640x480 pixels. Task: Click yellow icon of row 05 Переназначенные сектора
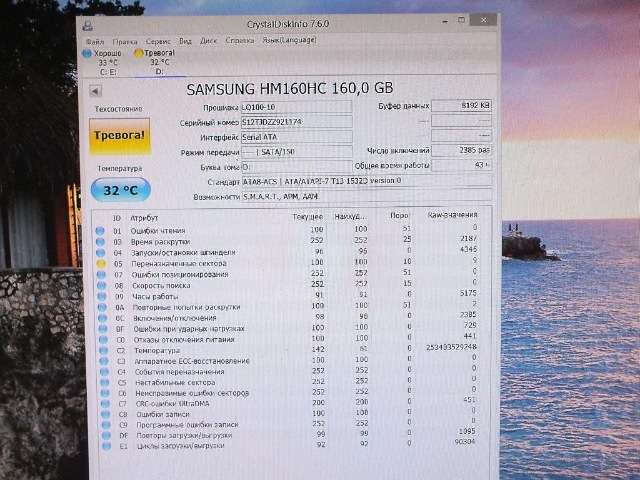(x=101, y=264)
